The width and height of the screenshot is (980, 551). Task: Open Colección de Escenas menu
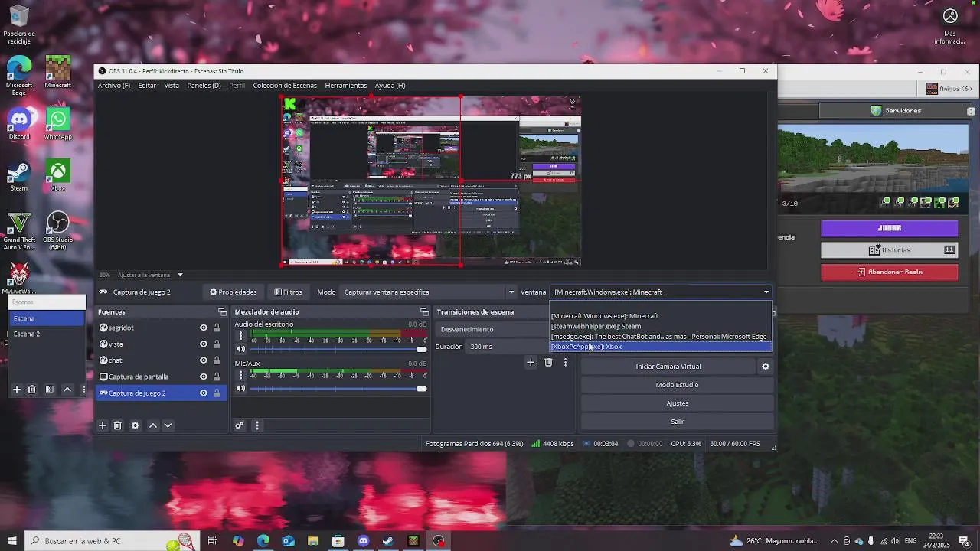(x=285, y=86)
